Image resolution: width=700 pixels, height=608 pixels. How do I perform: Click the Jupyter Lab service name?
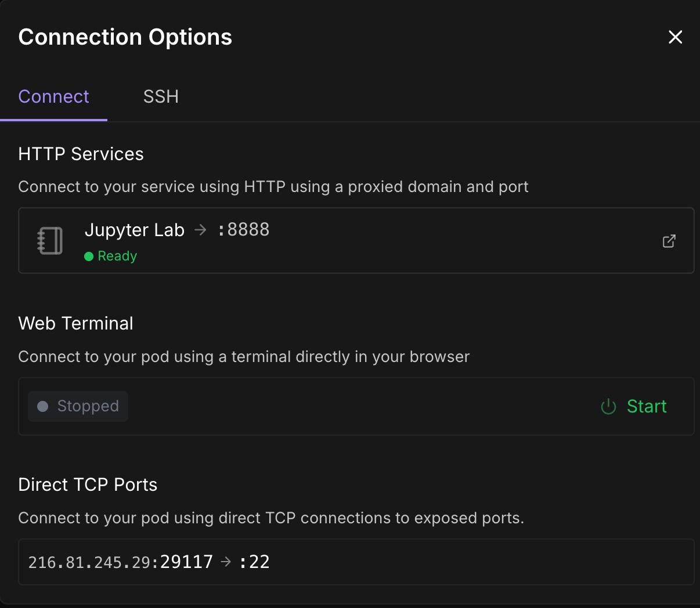[135, 230]
